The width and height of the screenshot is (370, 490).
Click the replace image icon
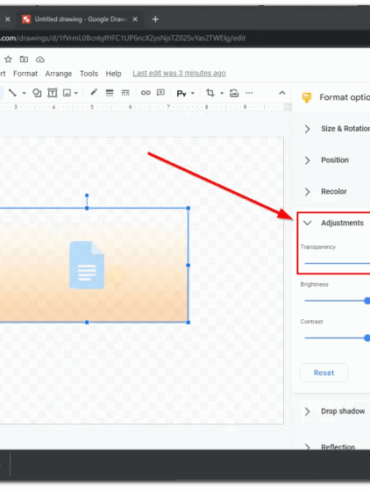pos(234,93)
